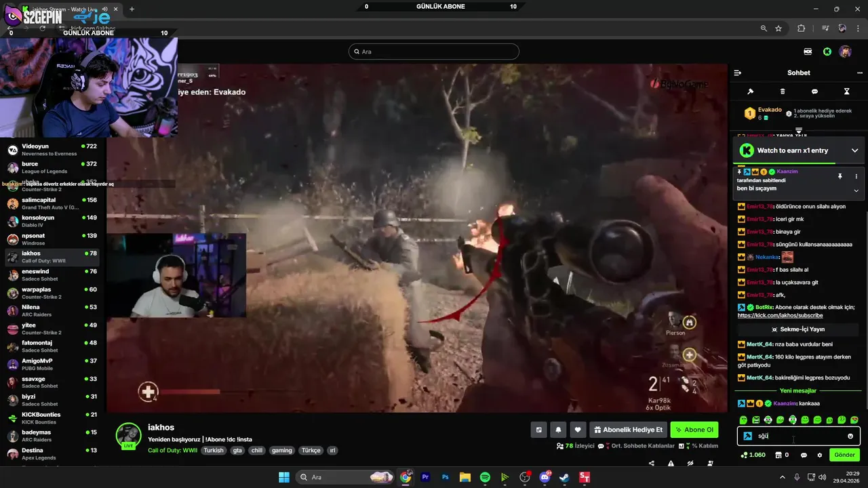This screenshot has height=488, width=868.
Task: Click Abone Ol subscribe button
Action: coord(694,430)
